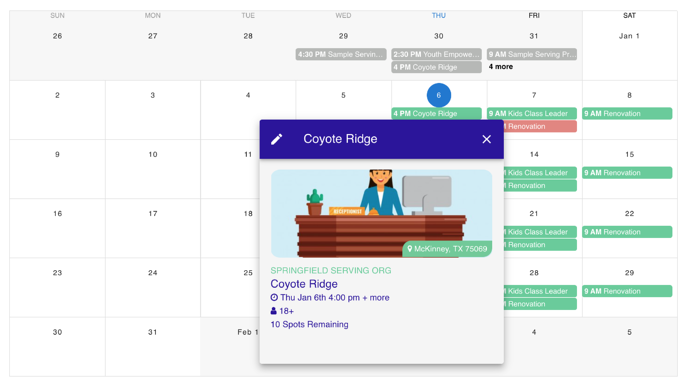The image size is (687, 387).
Task: Open the red Renovation event on the 7th
Action: click(x=540, y=126)
